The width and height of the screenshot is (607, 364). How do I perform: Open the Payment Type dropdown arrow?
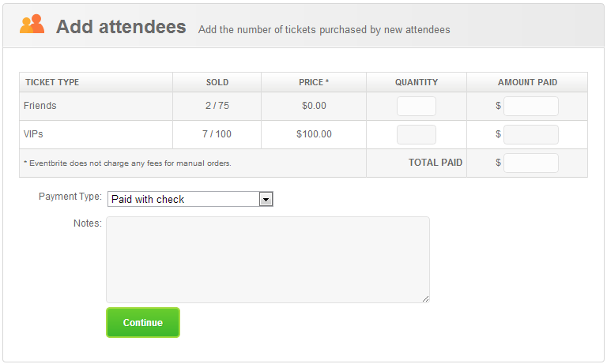click(266, 200)
